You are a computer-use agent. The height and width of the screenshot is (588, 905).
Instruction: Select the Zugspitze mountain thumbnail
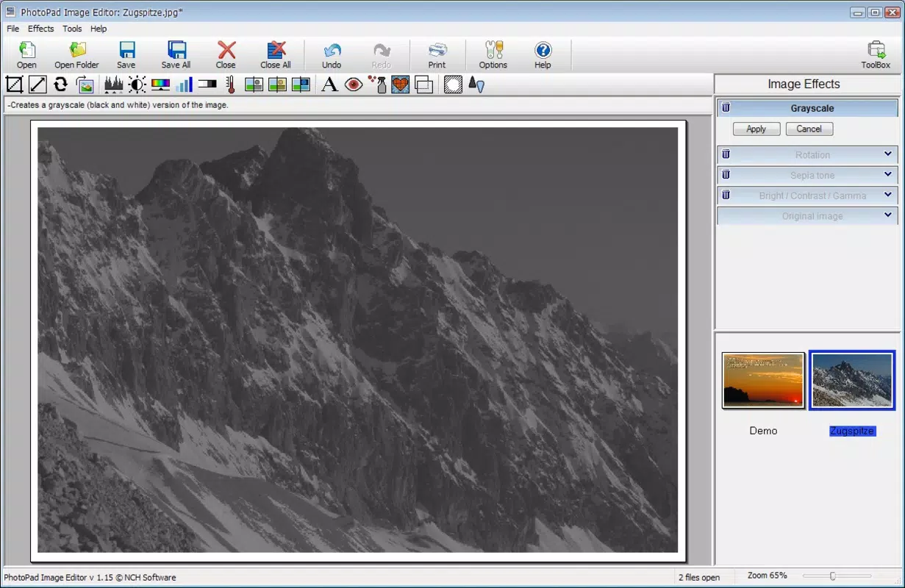852,380
